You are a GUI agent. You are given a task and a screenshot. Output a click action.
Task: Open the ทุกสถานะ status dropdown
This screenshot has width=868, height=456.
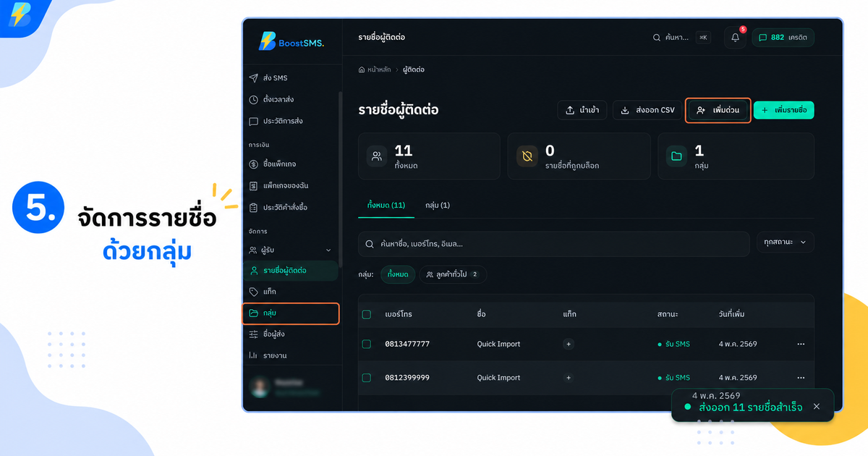tap(786, 242)
